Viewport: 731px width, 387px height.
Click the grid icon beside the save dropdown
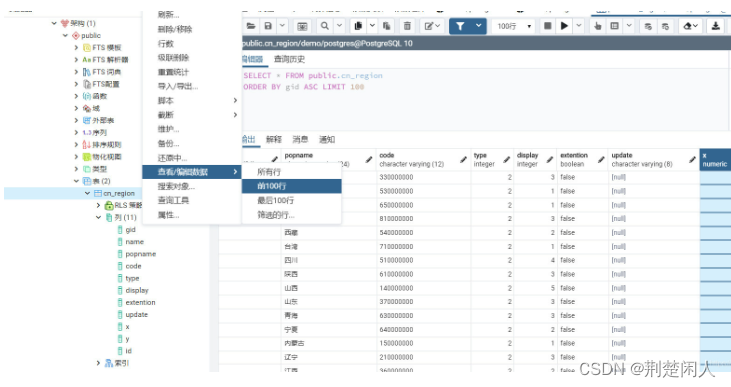pos(302,26)
